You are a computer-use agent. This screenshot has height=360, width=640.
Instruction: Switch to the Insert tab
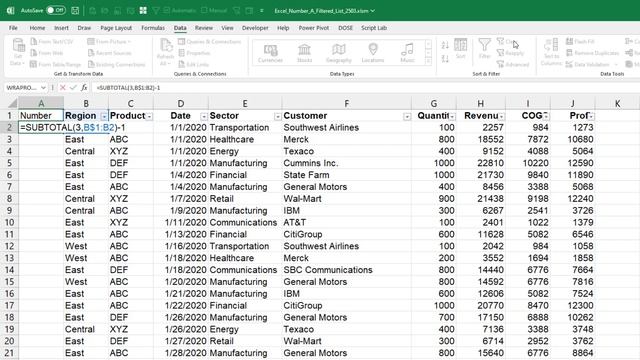point(61,28)
